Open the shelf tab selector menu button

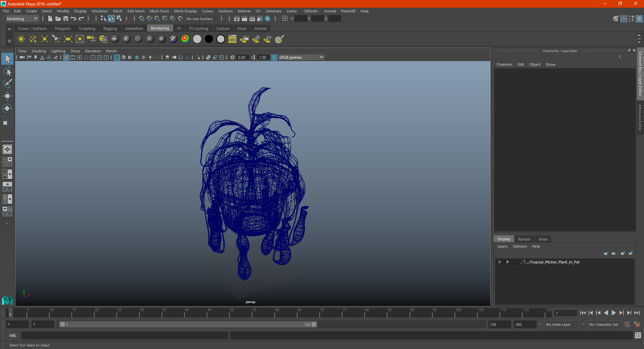click(x=9, y=29)
